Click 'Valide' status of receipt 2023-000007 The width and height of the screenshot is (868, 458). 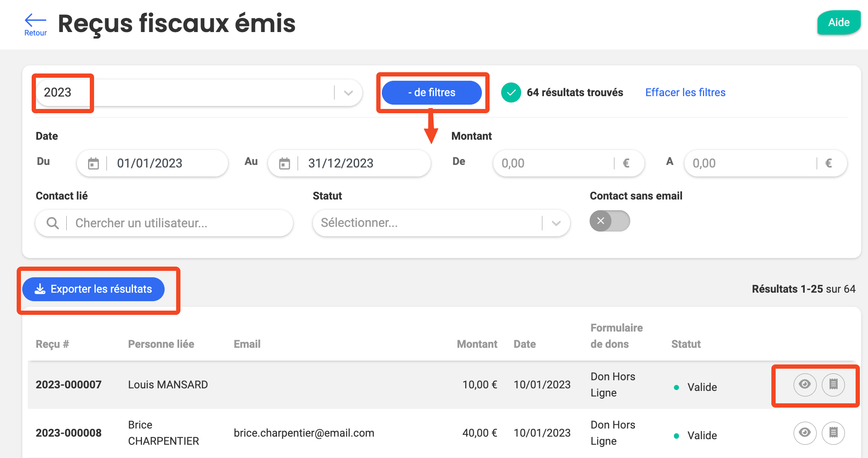click(x=702, y=387)
